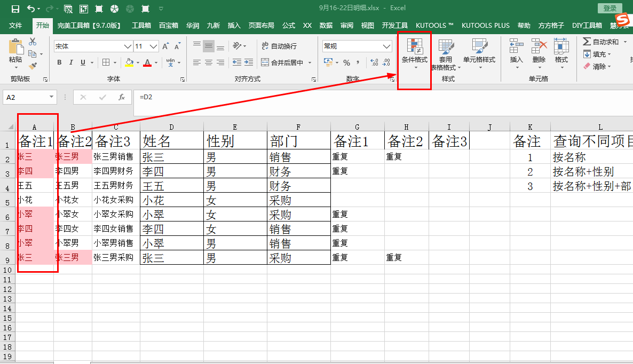
Task: Apply red font color
Action: [x=147, y=62]
